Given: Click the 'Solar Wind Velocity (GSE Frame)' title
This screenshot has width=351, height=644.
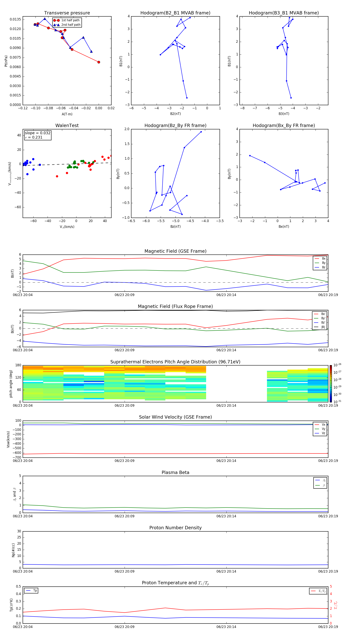Looking at the screenshot, I should (x=175, y=417).
